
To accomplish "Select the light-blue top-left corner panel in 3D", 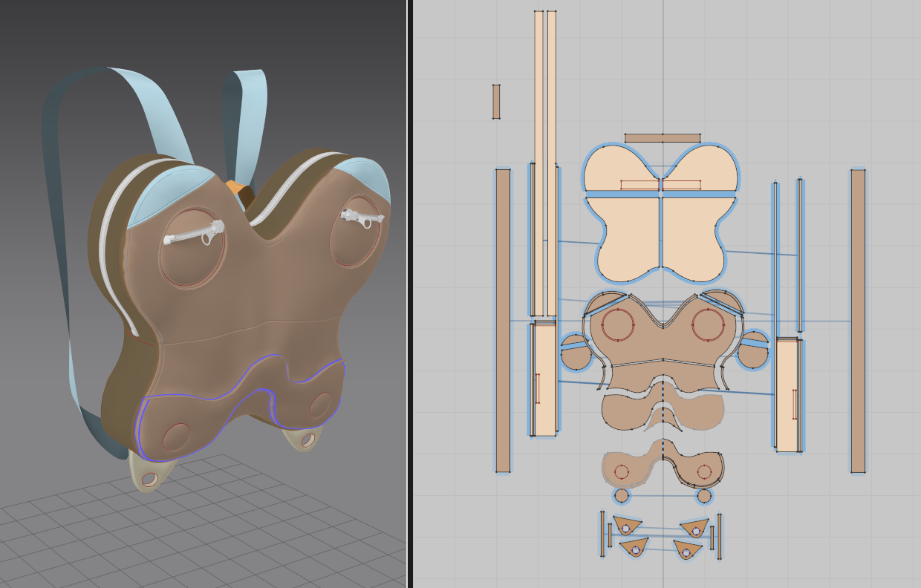I will coord(171,193).
